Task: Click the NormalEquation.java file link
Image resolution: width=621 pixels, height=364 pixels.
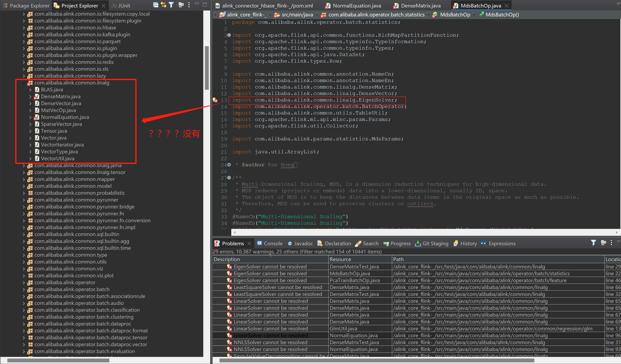Action: (x=356, y=5)
